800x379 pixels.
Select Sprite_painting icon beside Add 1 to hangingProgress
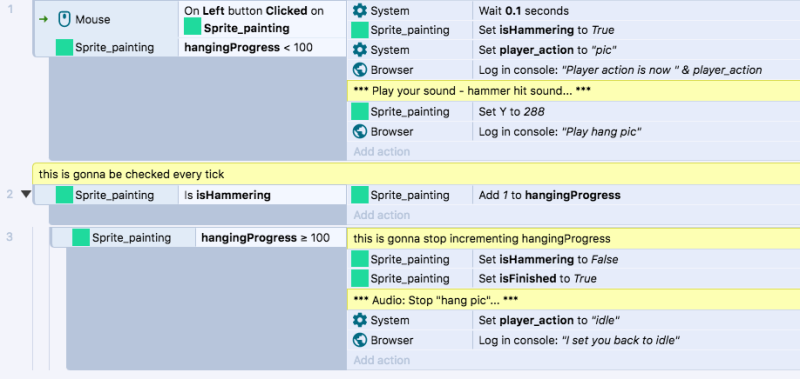360,195
